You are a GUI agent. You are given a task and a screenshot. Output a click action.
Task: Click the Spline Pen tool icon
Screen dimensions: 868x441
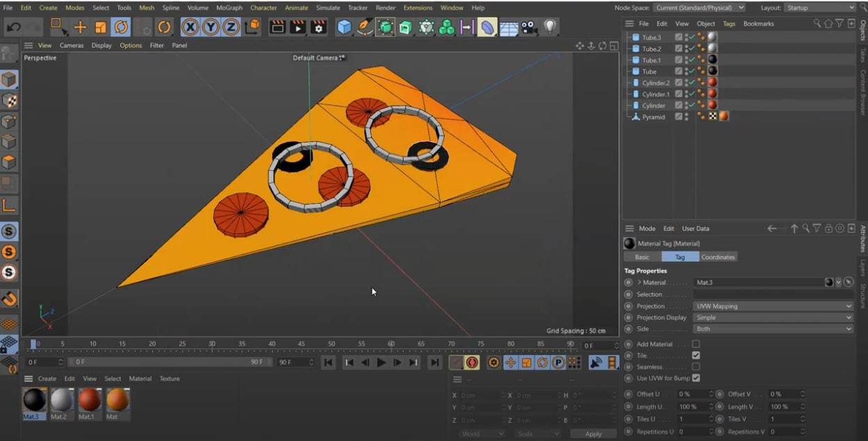point(365,27)
